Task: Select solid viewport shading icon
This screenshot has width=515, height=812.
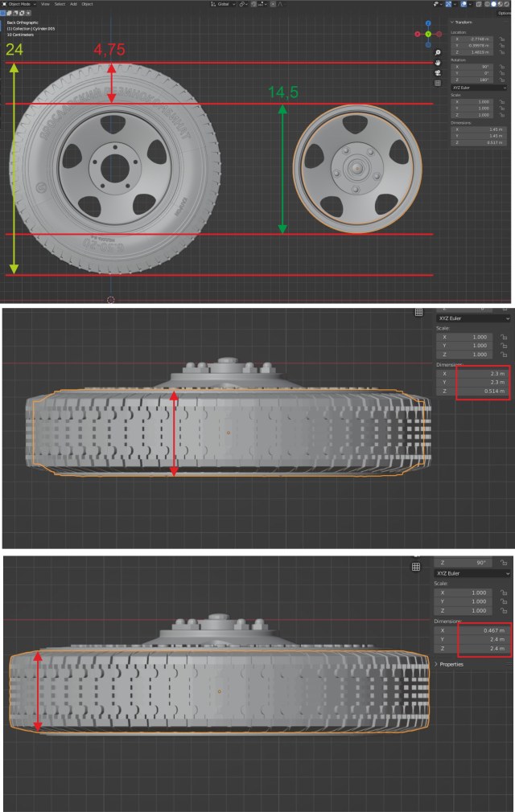Action: [x=492, y=4]
